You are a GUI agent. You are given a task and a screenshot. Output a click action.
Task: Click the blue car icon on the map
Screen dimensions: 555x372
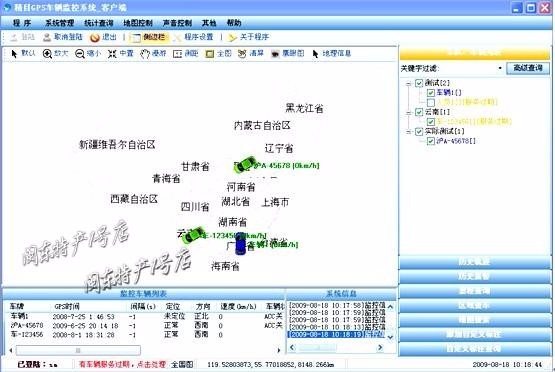[240, 244]
